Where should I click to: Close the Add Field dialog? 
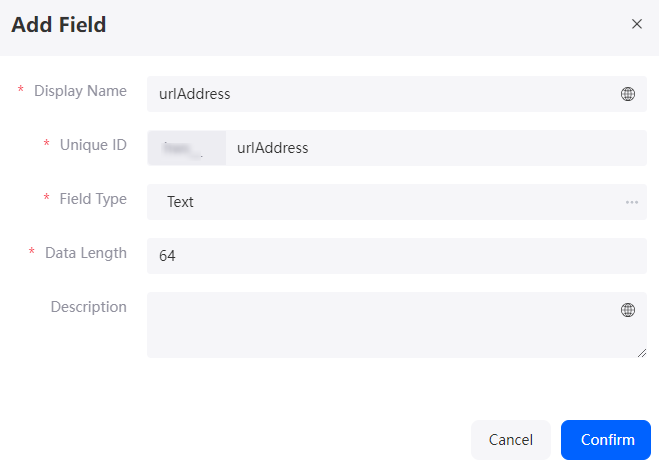point(637,24)
